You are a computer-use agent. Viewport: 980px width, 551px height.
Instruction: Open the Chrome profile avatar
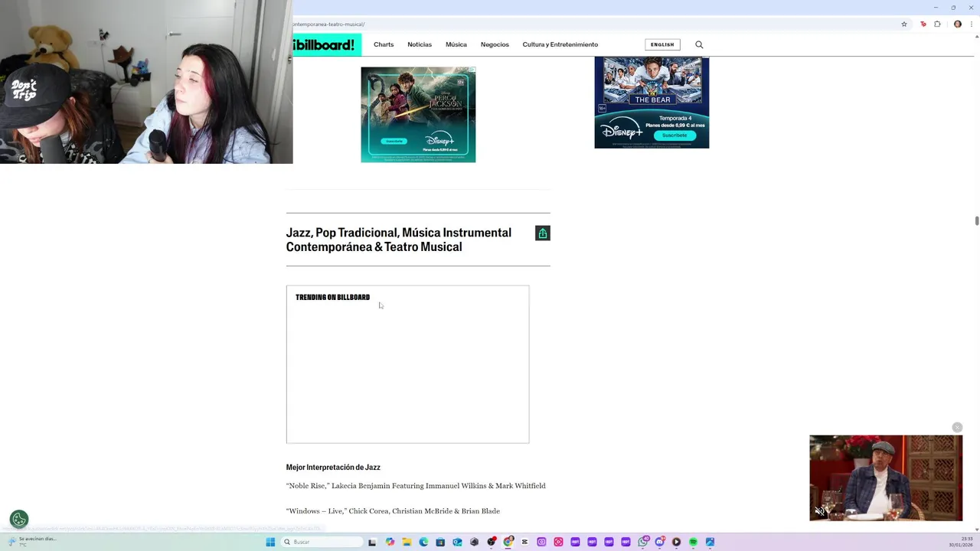click(x=958, y=24)
